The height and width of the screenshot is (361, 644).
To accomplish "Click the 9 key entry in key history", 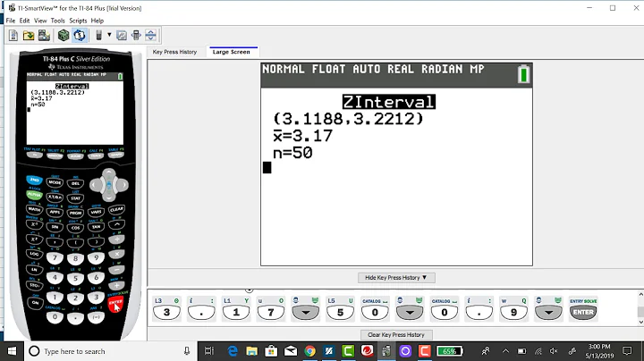I will coord(513,313).
